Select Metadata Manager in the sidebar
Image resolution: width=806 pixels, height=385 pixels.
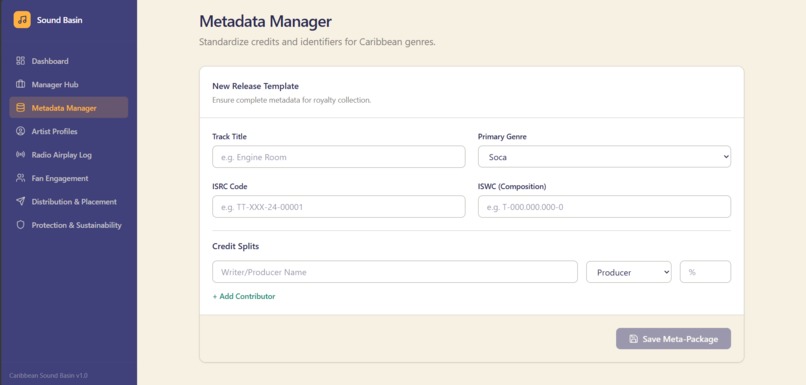click(x=68, y=108)
